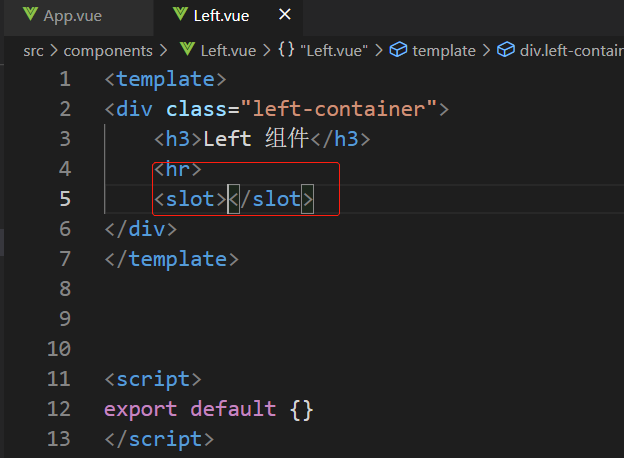Close the Left.vue tab
624x458 pixels.
click(285, 16)
